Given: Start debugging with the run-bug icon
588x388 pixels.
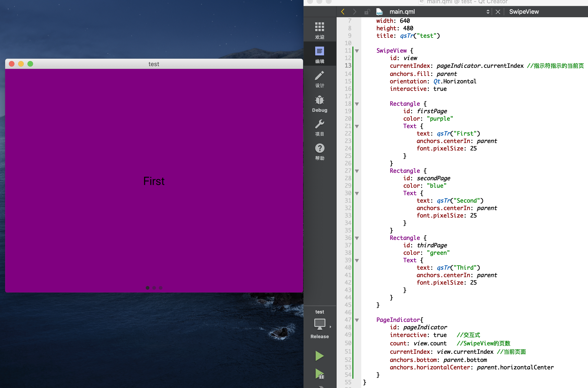Looking at the screenshot, I should [319, 374].
